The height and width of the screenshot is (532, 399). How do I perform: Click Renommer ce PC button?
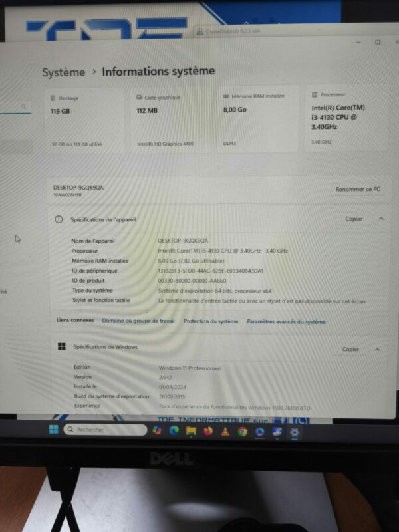tap(358, 189)
